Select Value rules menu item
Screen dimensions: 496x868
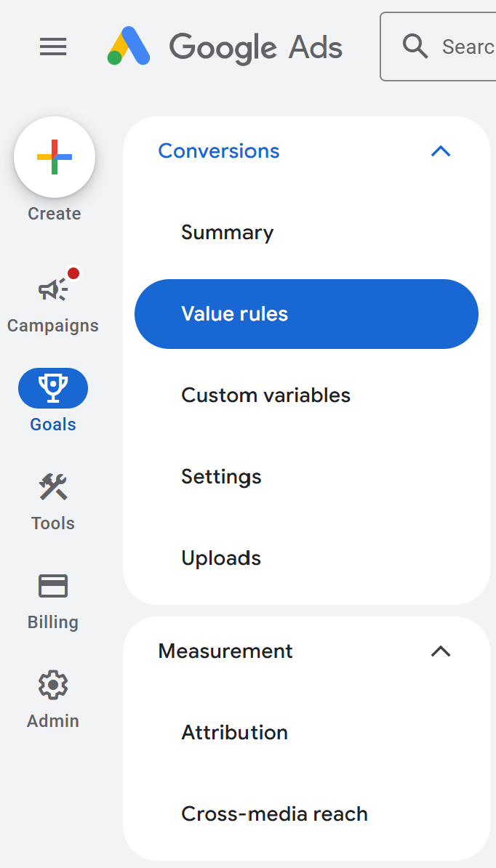pos(306,314)
